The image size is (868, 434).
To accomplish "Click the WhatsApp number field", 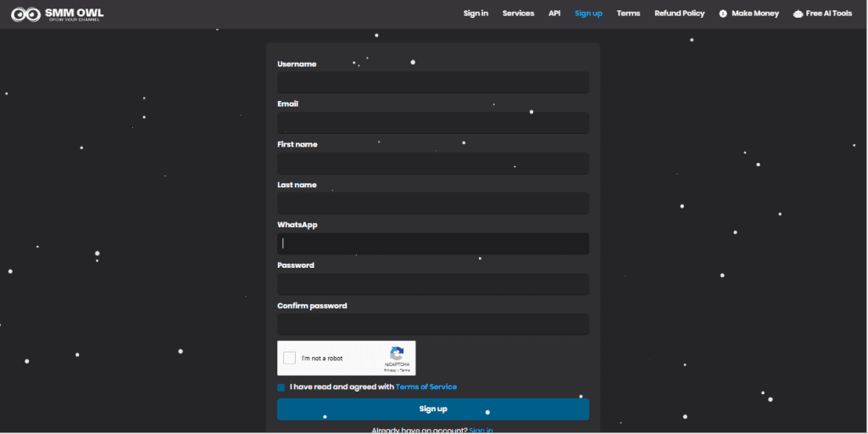I will [432, 244].
